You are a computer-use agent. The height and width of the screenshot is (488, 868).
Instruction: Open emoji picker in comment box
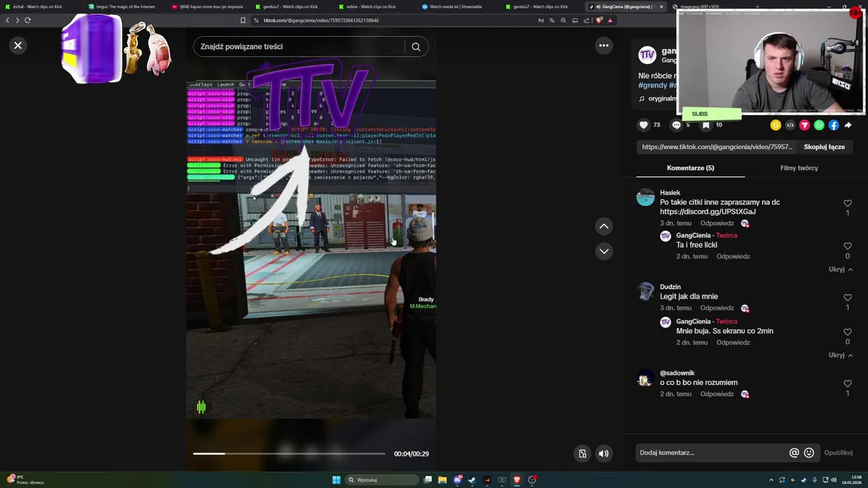809,453
